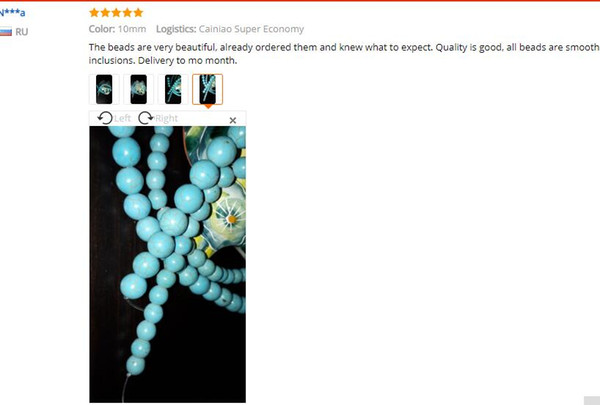
Task: Click the enlarged turquoise beads photo
Action: (x=168, y=265)
